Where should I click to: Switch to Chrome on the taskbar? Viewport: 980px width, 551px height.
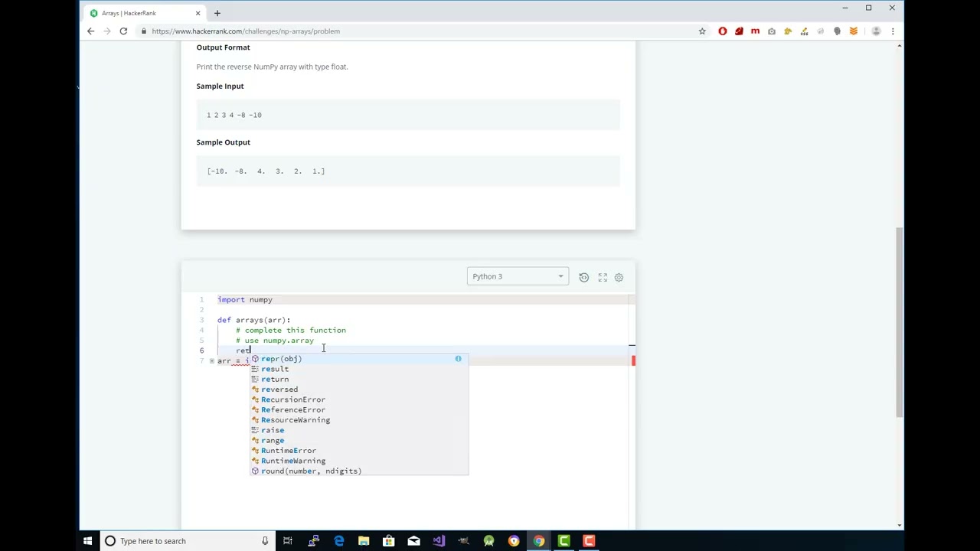coord(539,541)
